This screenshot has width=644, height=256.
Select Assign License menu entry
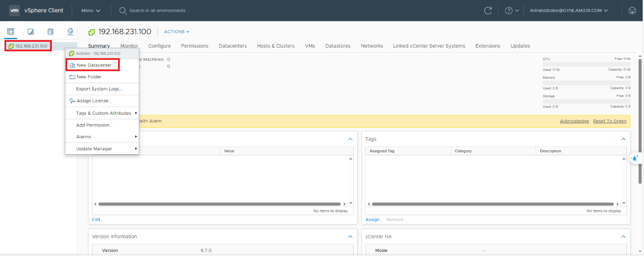[102, 101]
